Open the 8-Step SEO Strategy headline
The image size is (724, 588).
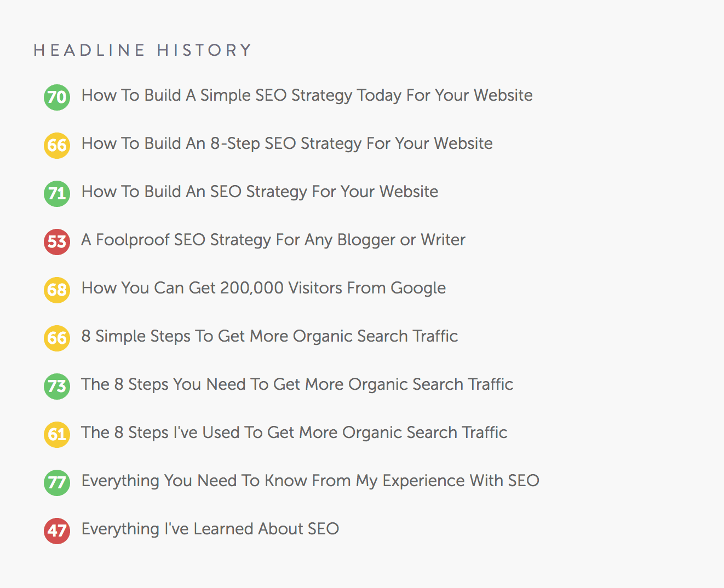pyautogui.click(x=286, y=144)
